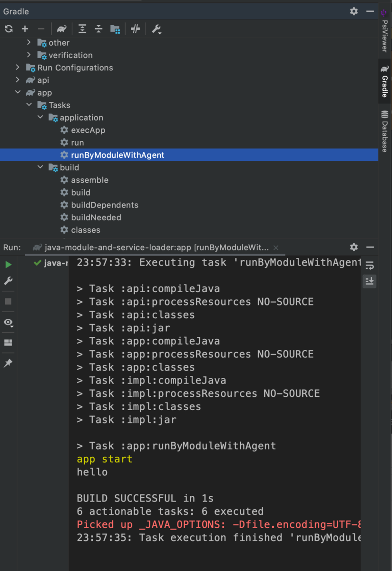Enable grouping of Gradle tasks
Viewport: 392px width, 571px height.
coord(115,29)
